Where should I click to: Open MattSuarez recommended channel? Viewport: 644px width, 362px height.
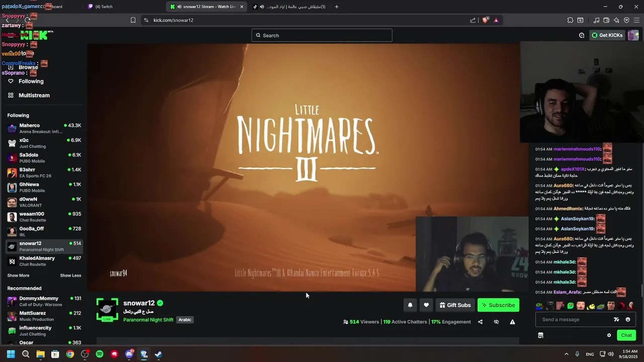(x=44, y=316)
